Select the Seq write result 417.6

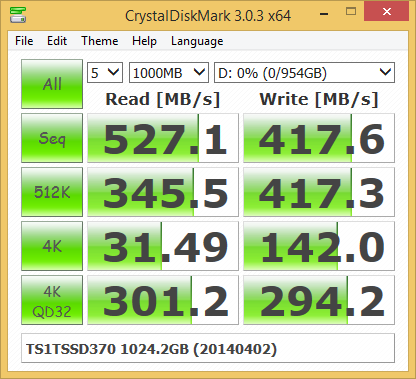point(319,138)
